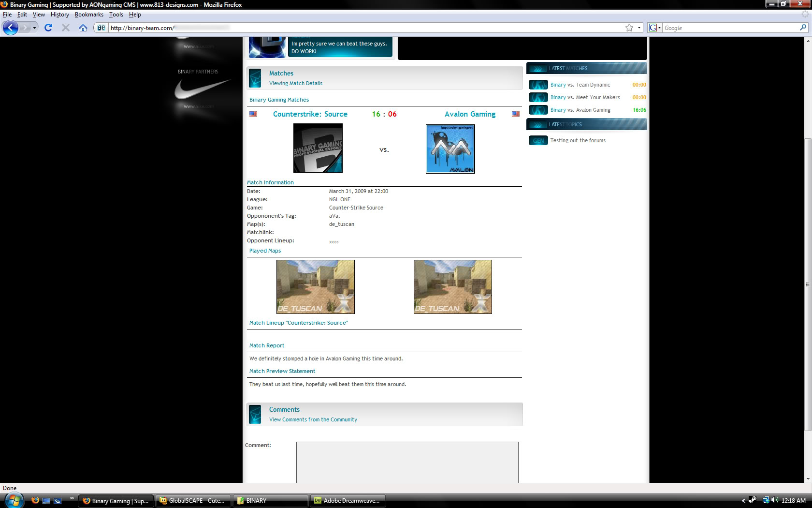Launch Firefox from the quick launch bar

[x=35, y=500]
